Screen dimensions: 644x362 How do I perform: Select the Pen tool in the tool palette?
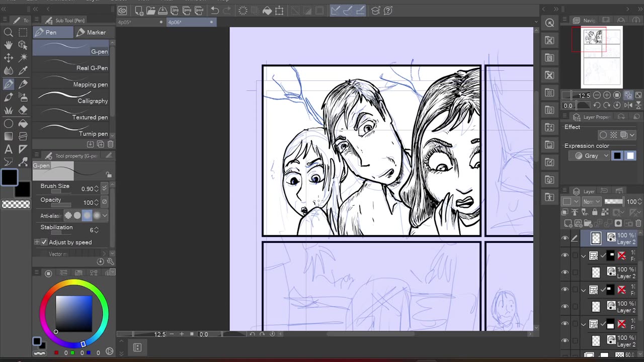click(x=9, y=84)
